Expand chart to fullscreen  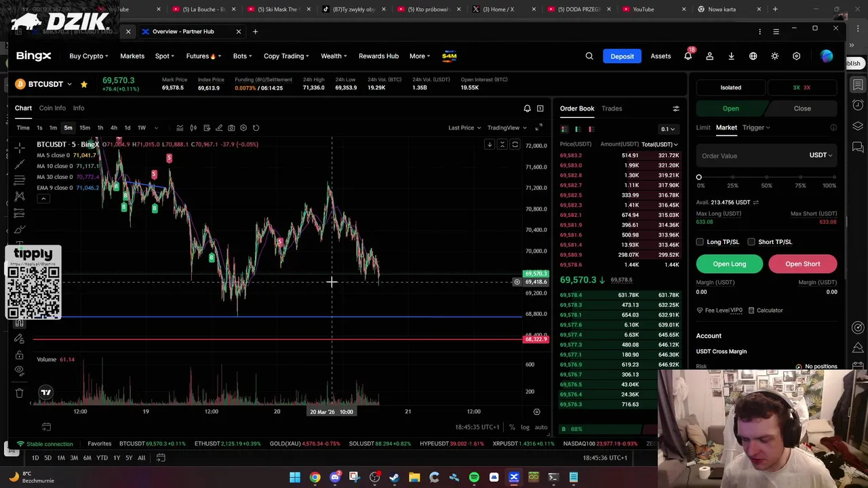538,127
